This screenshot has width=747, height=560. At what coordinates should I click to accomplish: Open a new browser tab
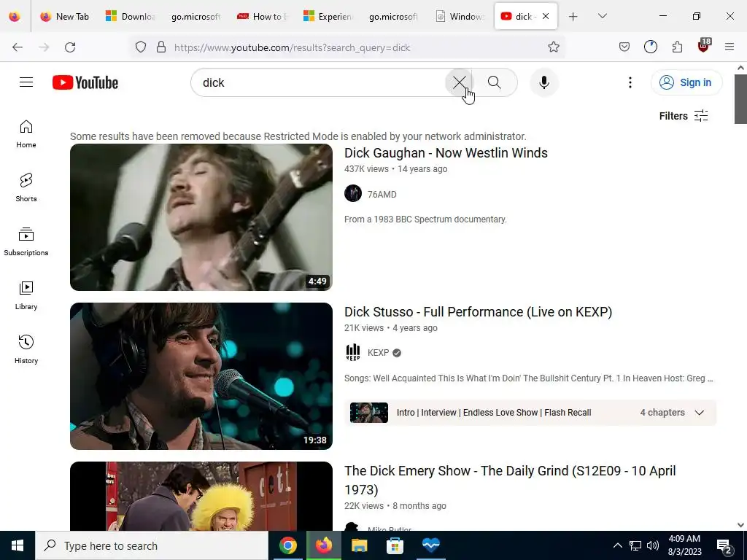click(x=573, y=16)
